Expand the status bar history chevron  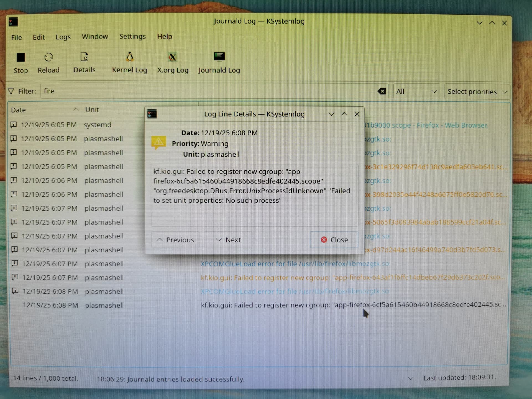click(410, 378)
